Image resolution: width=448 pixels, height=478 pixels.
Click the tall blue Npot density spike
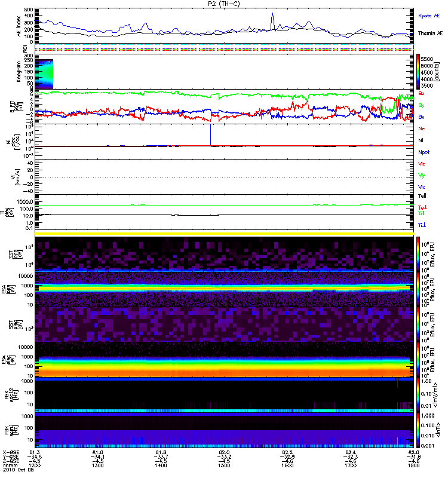pos(210,134)
